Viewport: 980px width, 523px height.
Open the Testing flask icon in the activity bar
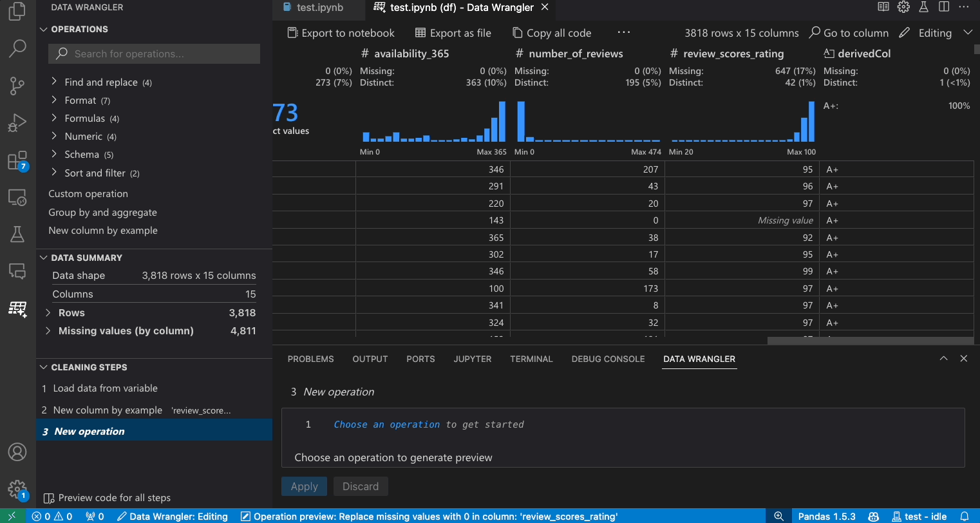[x=17, y=234]
